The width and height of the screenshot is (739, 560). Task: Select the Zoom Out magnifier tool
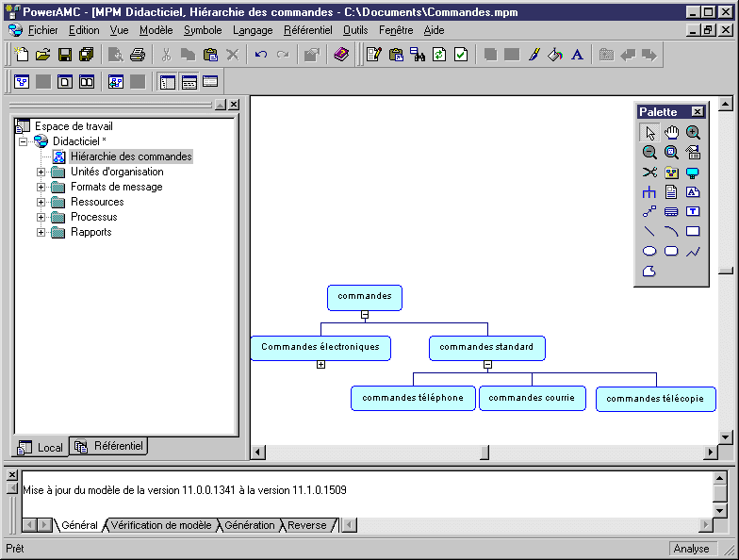pos(649,153)
